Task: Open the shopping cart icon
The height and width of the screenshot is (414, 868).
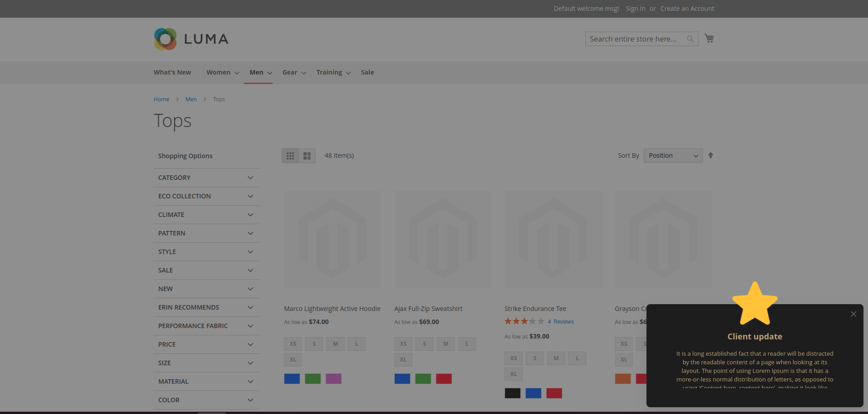Action: [x=709, y=38]
